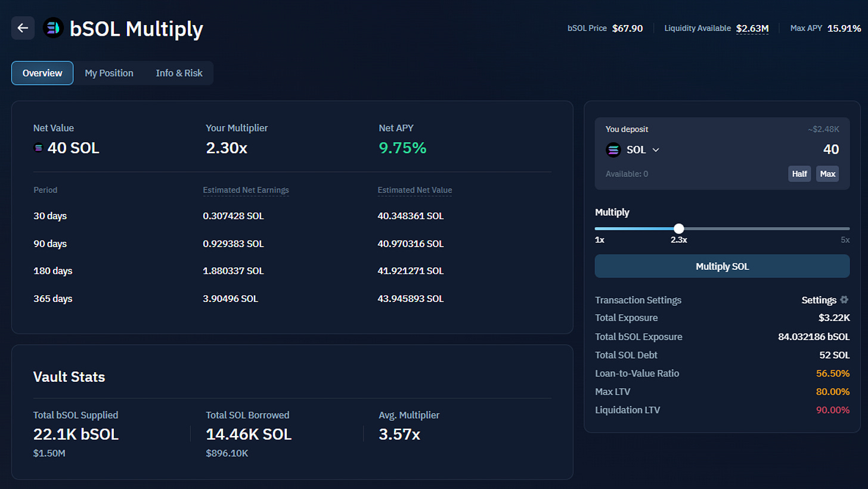Screen dimensions: 868x489
Task: Click the 180 days period row label
Action: point(52,271)
